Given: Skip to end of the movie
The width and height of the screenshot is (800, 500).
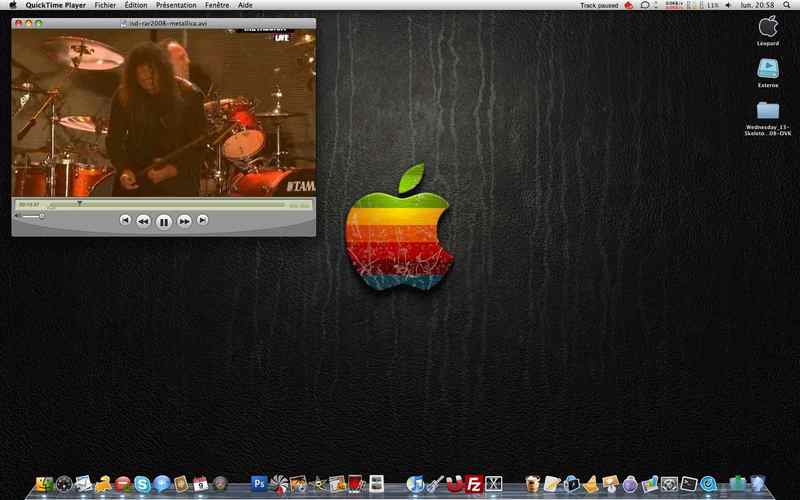Looking at the screenshot, I should 203,220.
